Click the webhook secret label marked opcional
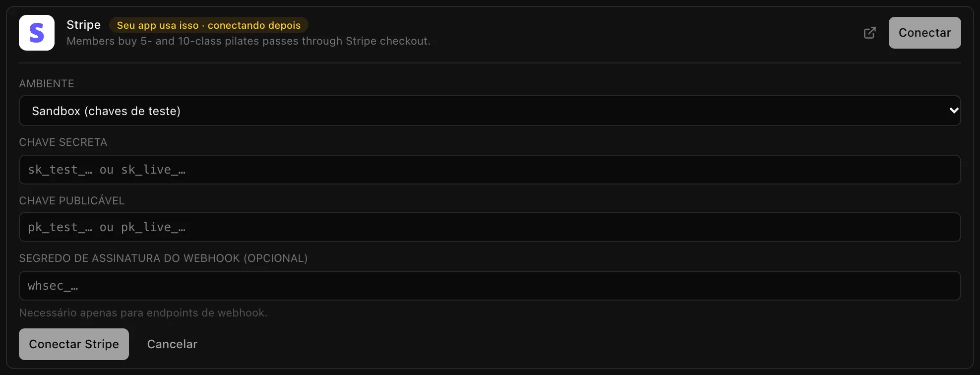This screenshot has width=980, height=375. 163,258
